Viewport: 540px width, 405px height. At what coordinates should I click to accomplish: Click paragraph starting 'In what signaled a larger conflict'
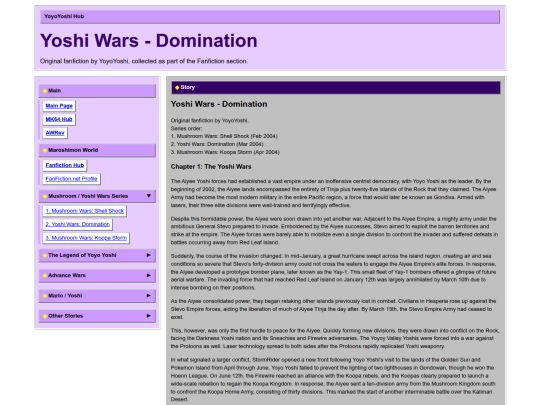point(333,380)
